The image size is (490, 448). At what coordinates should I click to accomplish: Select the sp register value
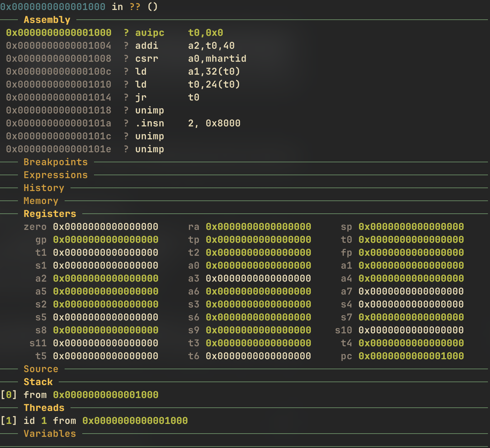click(x=411, y=227)
